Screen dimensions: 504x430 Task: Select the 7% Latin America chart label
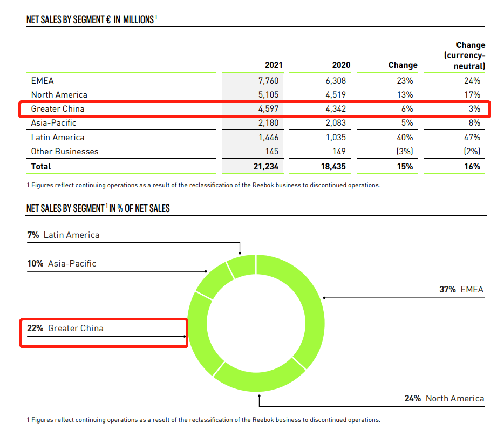(63, 235)
